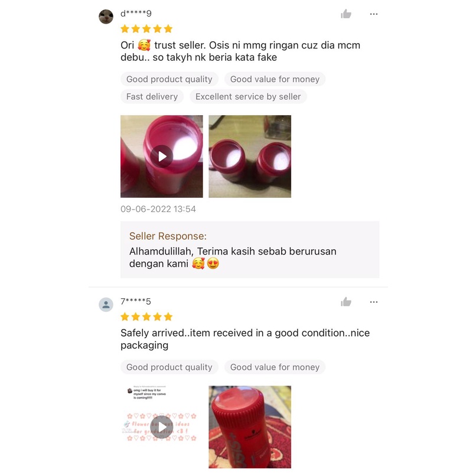The width and height of the screenshot is (476, 476).
Task: Select second review's Good value for money tag
Action: 275,367
